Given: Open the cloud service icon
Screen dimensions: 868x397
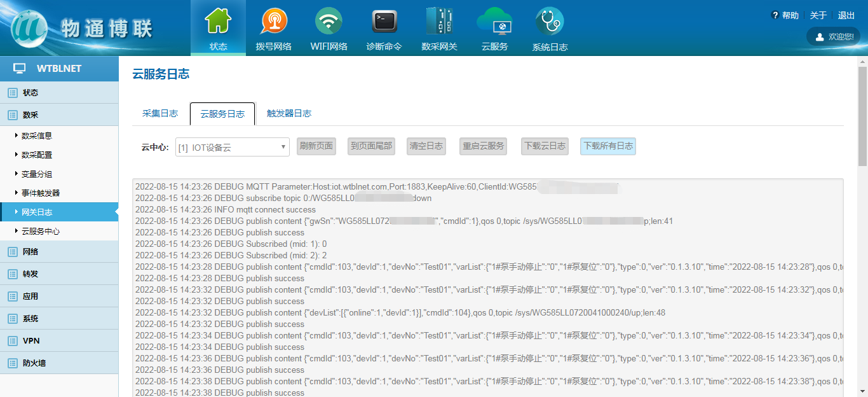Looking at the screenshot, I should click(x=494, y=22).
